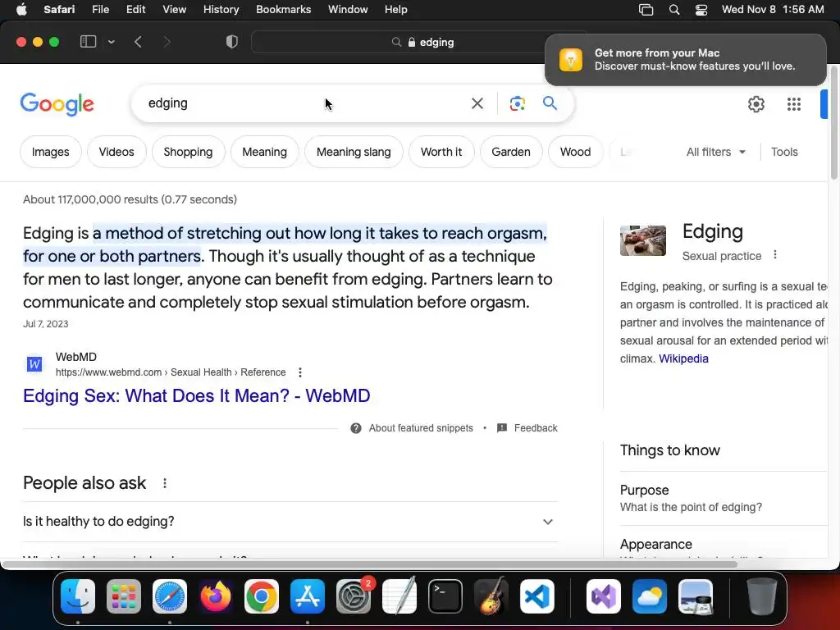The image size is (840, 630).
Task: Open Spotlight search in the menu bar
Action: click(x=674, y=10)
